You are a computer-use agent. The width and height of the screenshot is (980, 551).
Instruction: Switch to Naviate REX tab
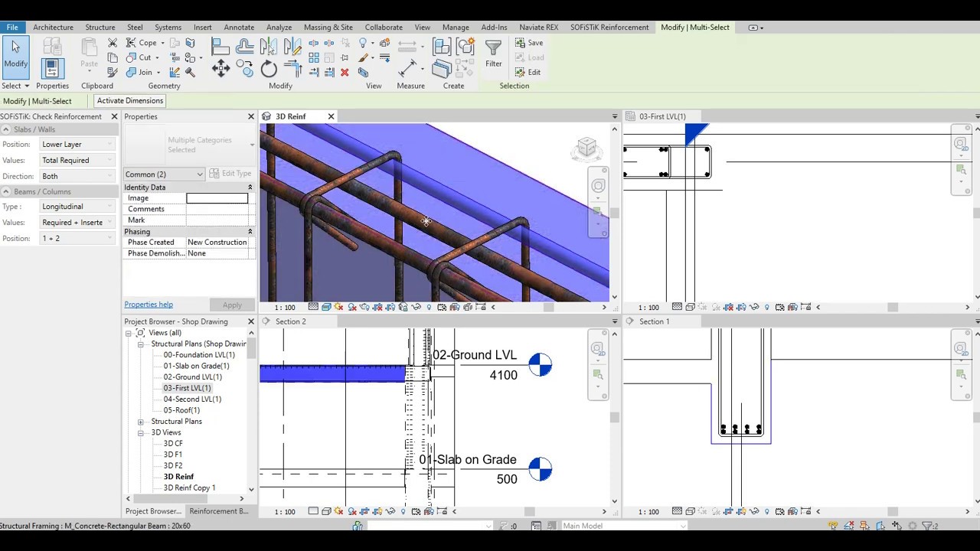pos(538,28)
